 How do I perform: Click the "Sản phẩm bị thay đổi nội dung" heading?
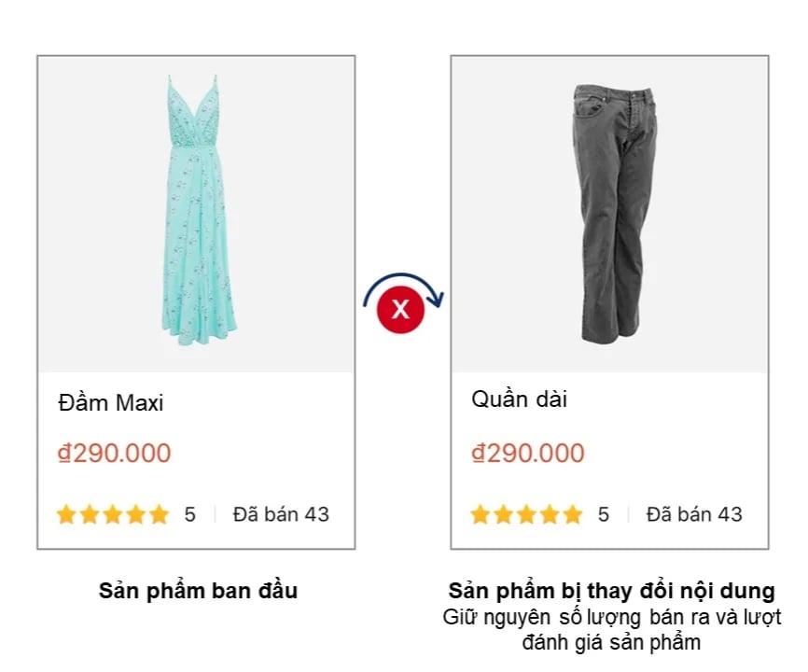pos(611,592)
